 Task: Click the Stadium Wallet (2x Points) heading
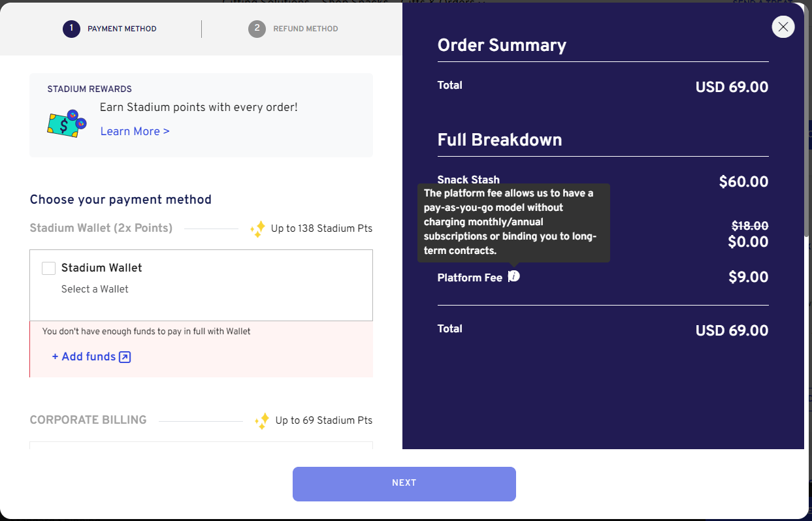(101, 228)
